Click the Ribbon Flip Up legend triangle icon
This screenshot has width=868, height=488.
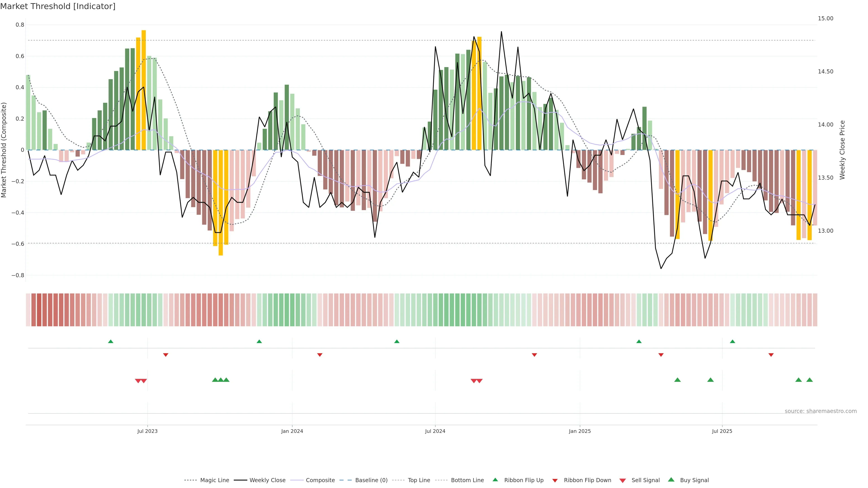click(x=495, y=480)
